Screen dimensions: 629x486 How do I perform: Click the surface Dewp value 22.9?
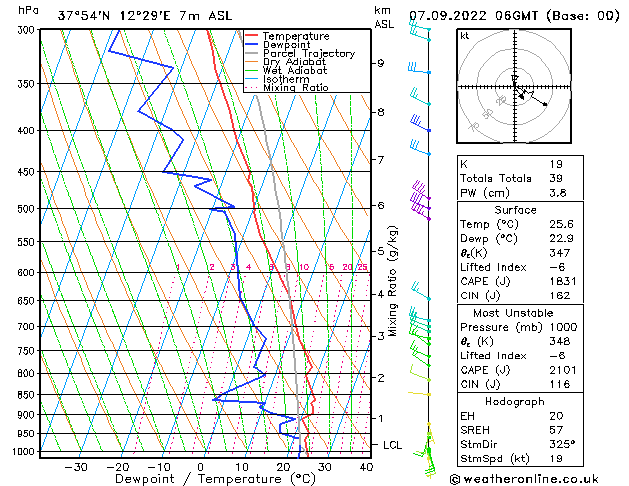coord(561,239)
